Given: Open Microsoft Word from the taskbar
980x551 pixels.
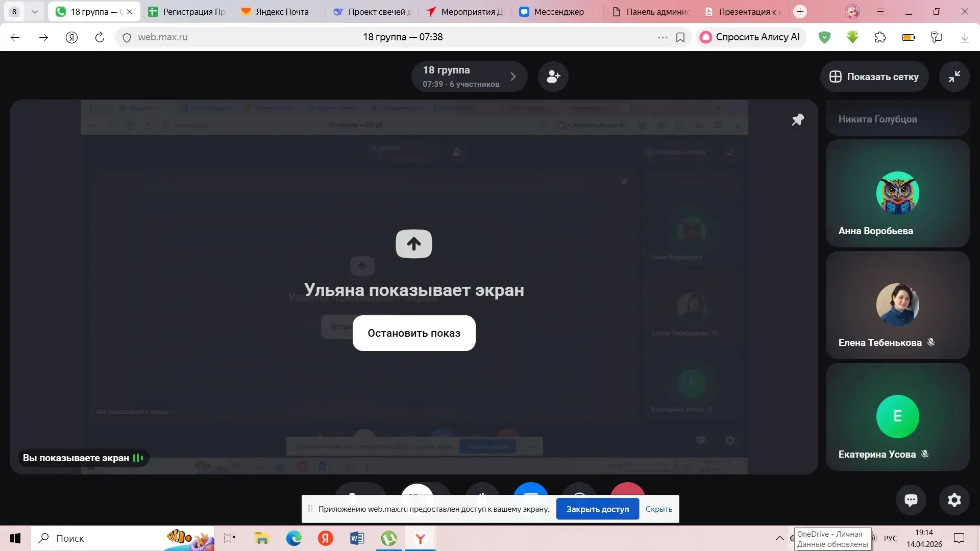Looking at the screenshot, I should [x=357, y=538].
